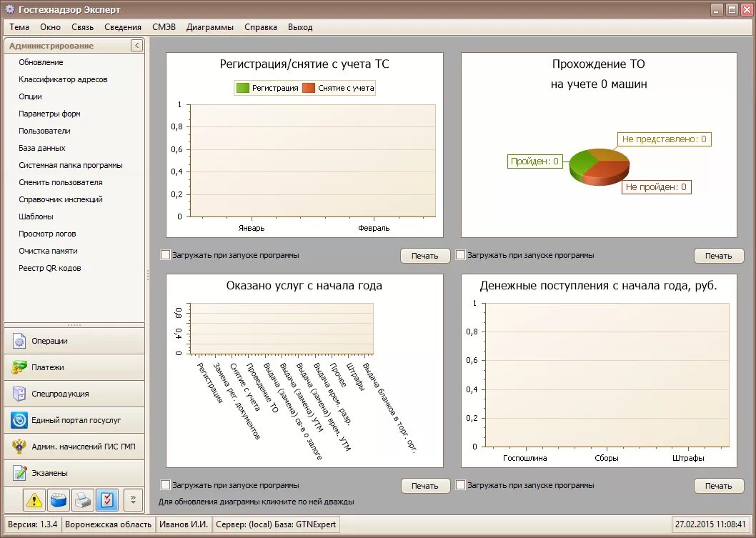Print the Прохождение ТО chart
The height and width of the screenshot is (538, 756).
[x=718, y=256]
